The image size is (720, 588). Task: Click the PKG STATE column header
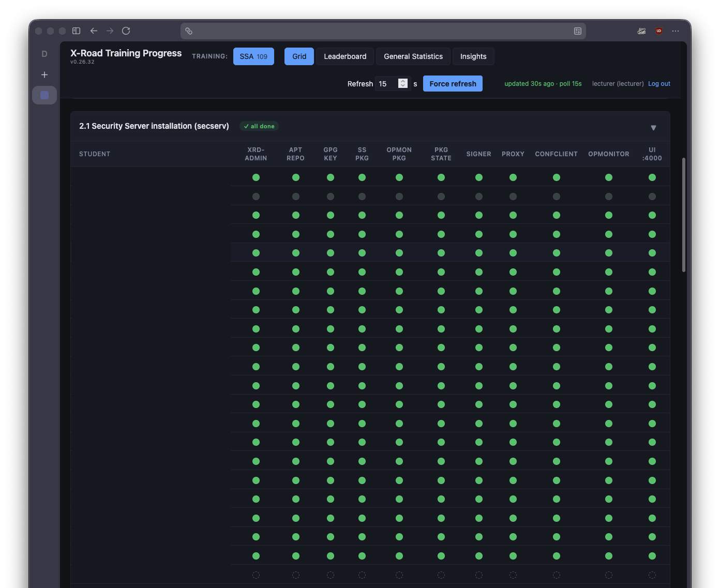click(441, 154)
